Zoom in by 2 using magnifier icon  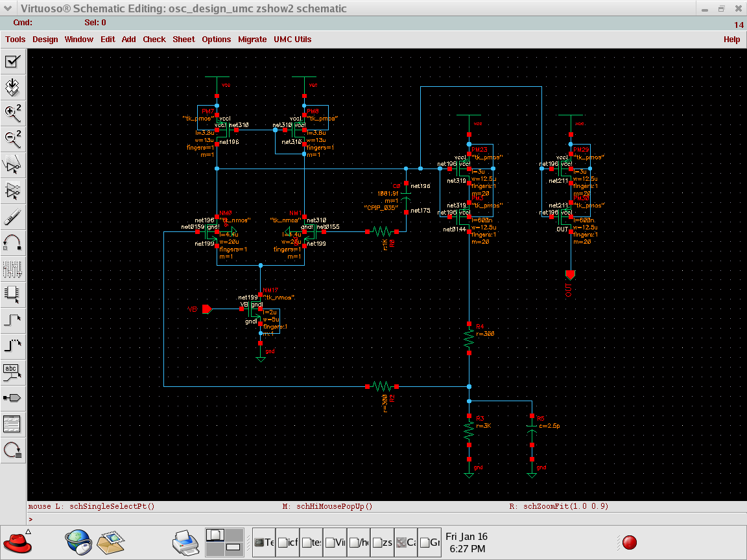pos(13,113)
